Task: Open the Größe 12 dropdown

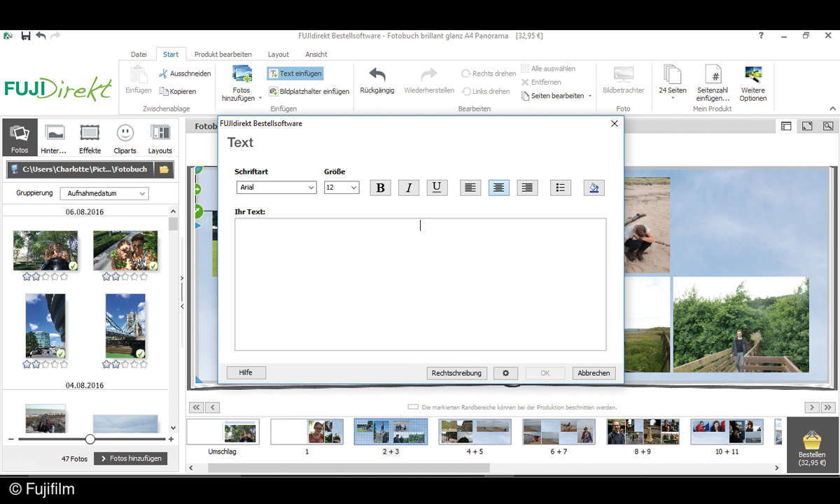Action: click(x=342, y=188)
